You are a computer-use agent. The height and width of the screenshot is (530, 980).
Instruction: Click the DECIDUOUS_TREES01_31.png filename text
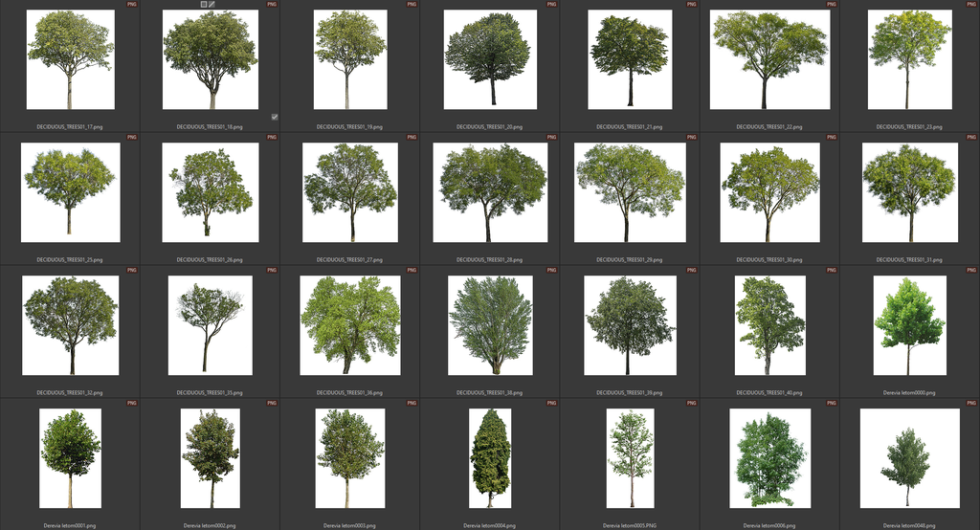pos(909,259)
